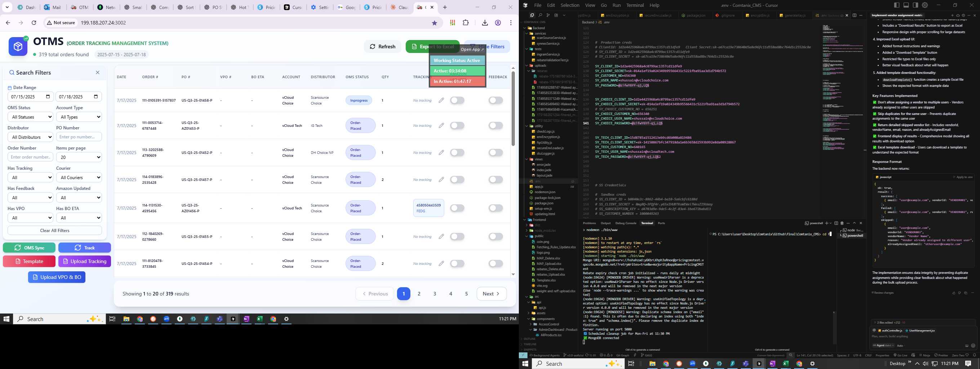Open Chrome three-dot menu

tap(511, 23)
